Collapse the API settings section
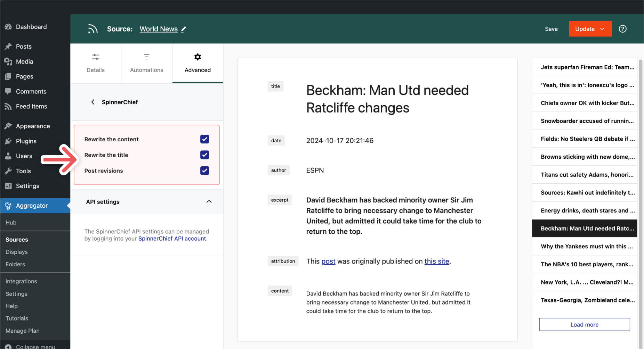The image size is (644, 349). click(x=209, y=201)
